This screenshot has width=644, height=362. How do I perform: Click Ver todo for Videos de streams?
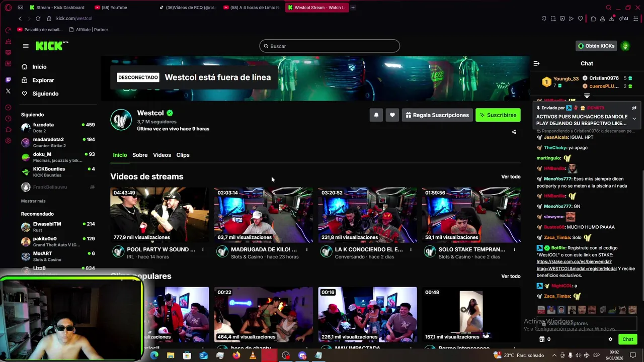point(511,177)
